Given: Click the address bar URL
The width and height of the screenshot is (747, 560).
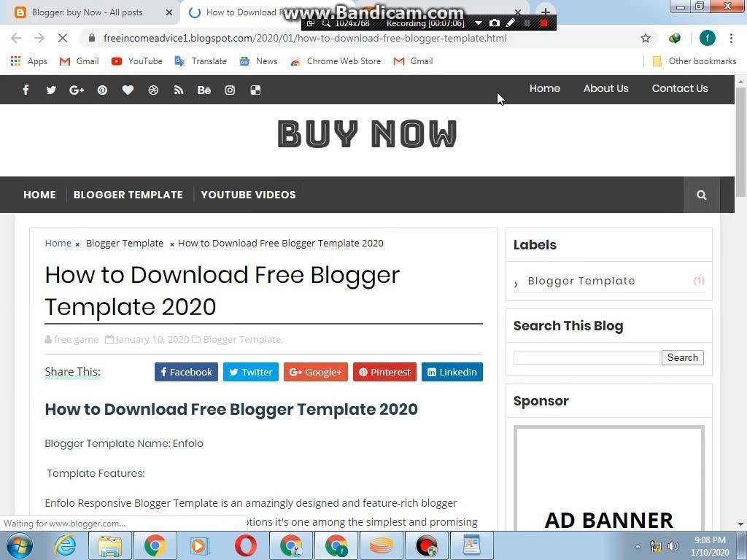Looking at the screenshot, I should pyautogui.click(x=305, y=38).
